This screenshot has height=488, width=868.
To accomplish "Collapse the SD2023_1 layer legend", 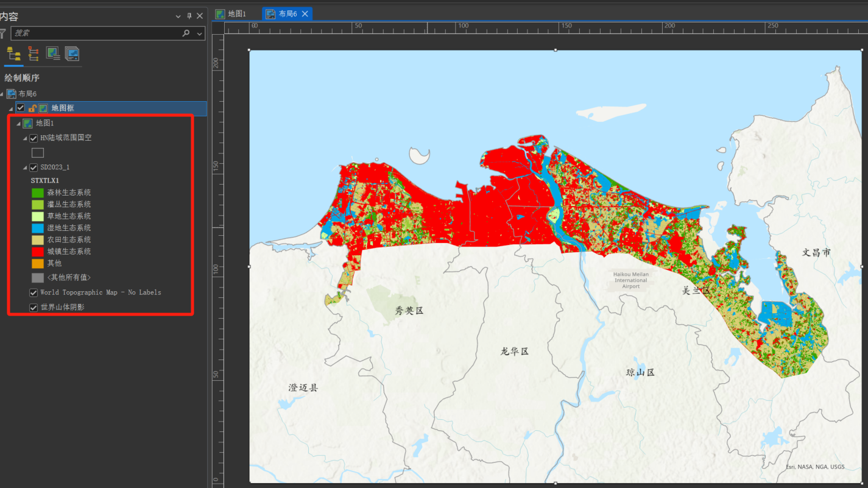I will point(25,168).
